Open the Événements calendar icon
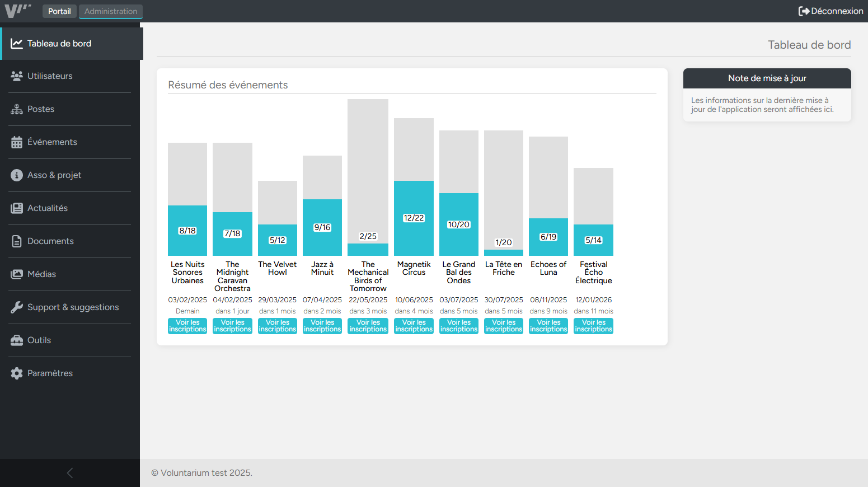 pyautogui.click(x=17, y=142)
